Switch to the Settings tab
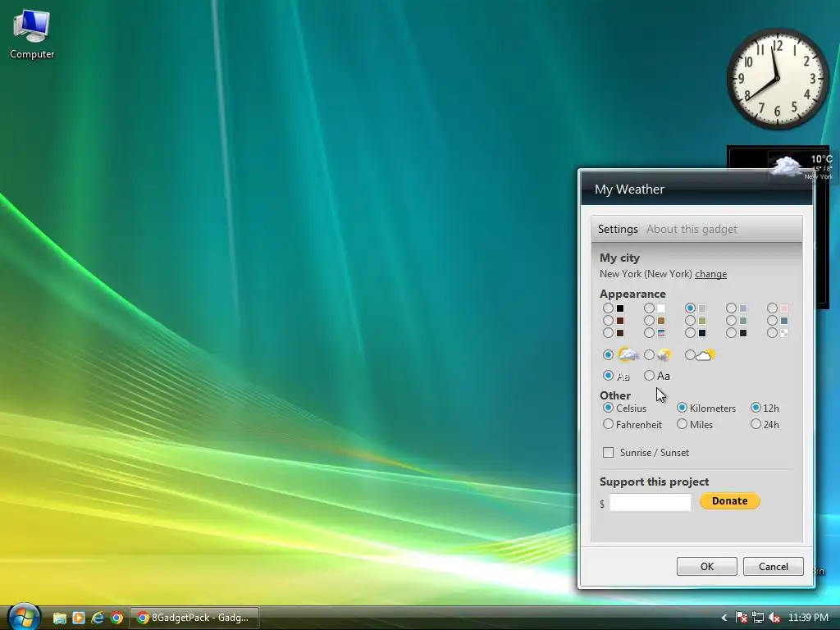The height and width of the screenshot is (630, 840). click(x=618, y=230)
